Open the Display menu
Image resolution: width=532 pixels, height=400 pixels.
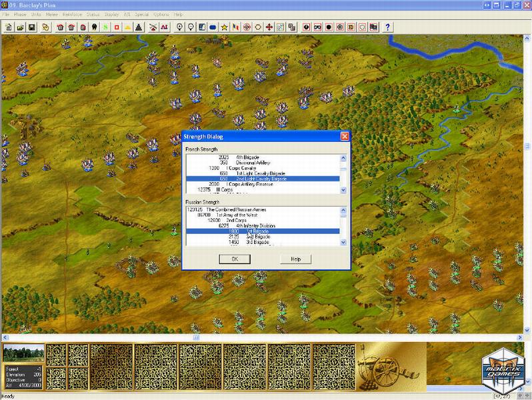point(111,14)
